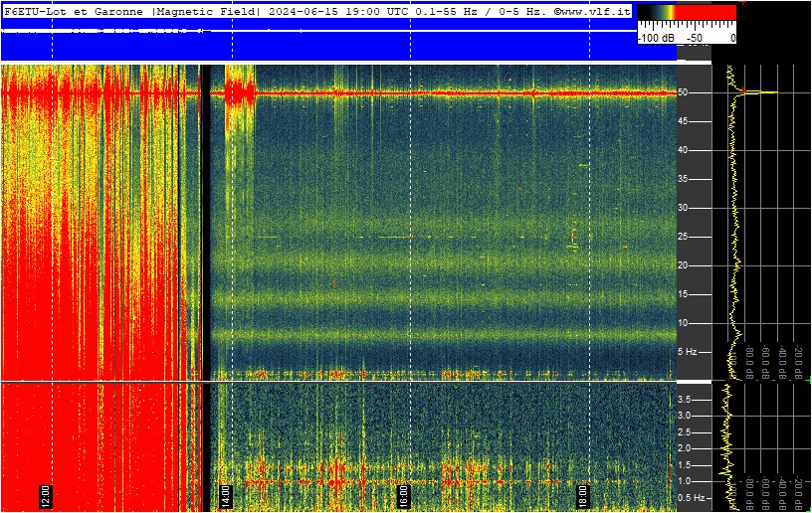Click the -100 dB label on the color scale

click(656, 38)
